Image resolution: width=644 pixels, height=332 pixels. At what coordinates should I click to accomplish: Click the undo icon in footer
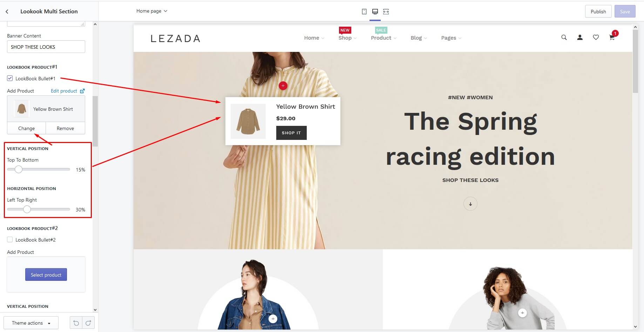click(76, 323)
